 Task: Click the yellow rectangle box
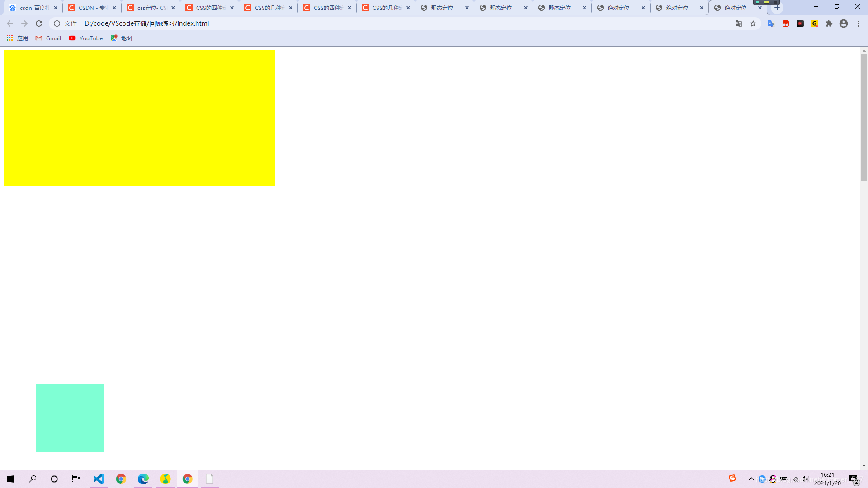pyautogui.click(x=139, y=118)
